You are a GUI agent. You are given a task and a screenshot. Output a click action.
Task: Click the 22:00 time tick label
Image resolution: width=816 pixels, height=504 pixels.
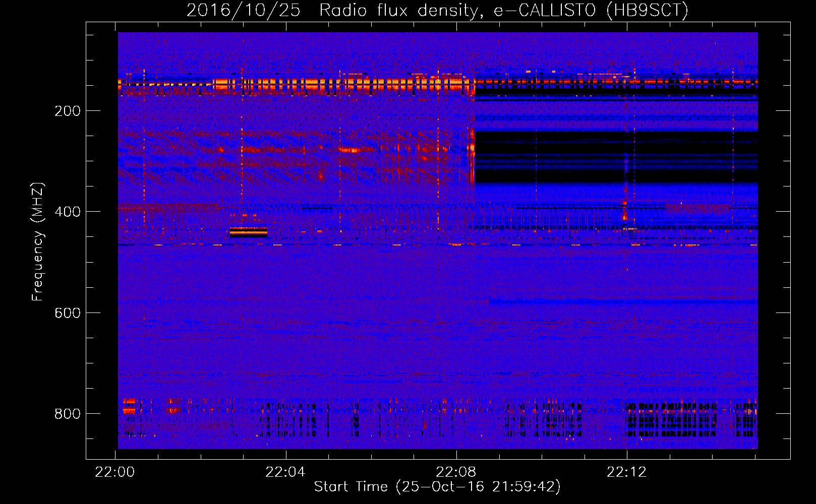[115, 472]
